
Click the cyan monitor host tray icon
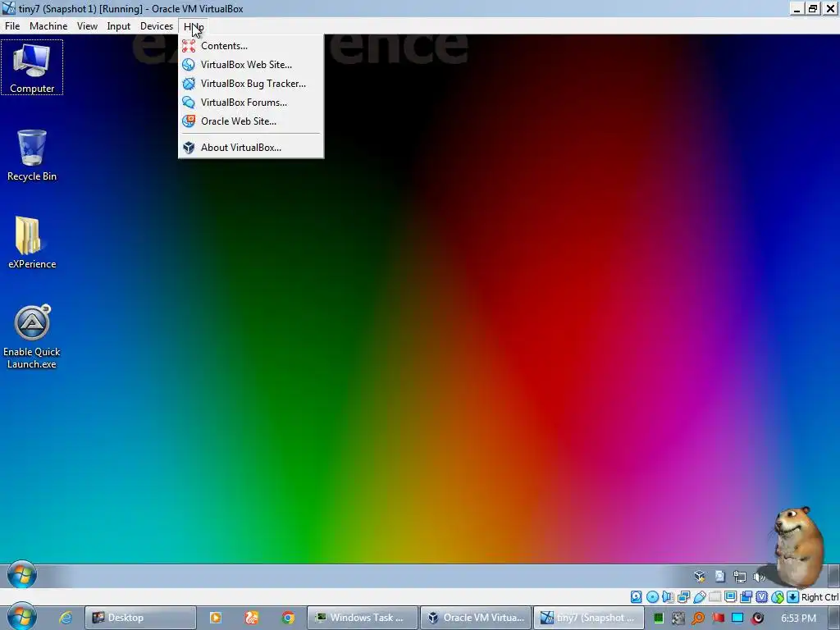click(737, 619)
